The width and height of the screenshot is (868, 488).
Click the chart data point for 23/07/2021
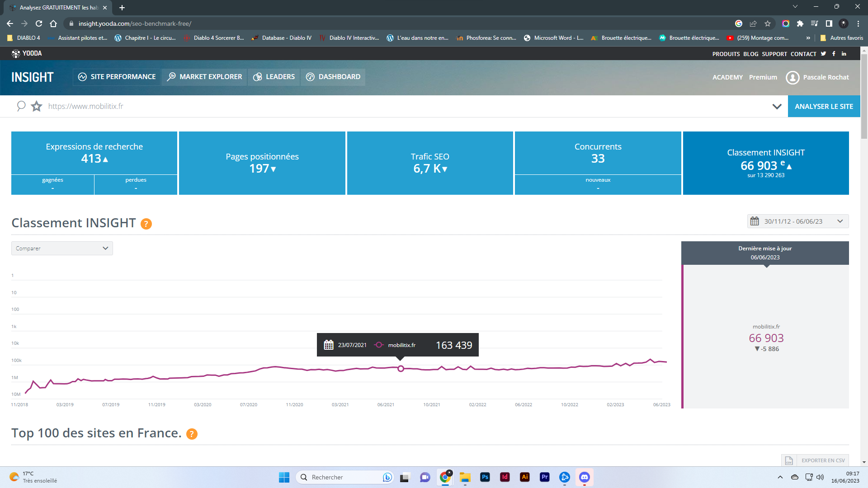click(x=401, y=369)
